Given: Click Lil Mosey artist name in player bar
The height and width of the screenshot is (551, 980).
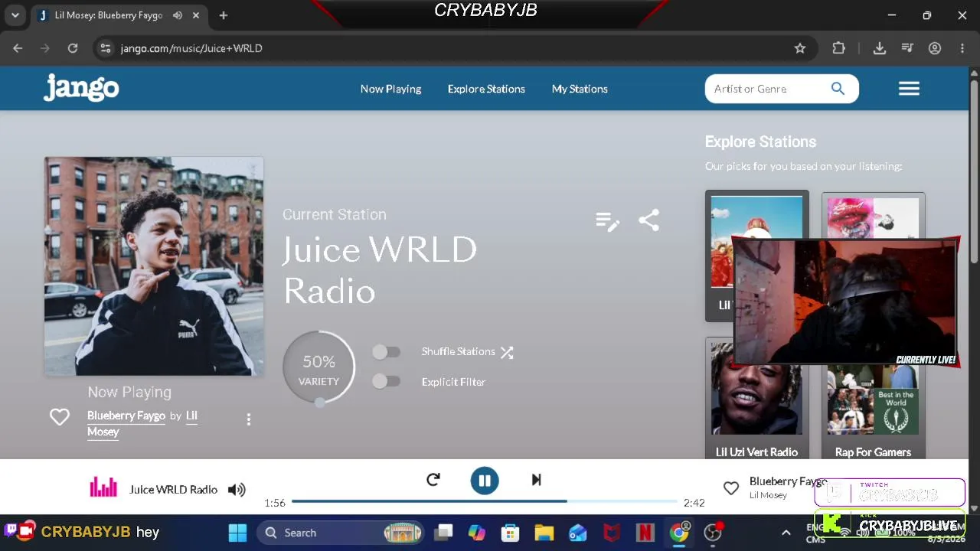Looking at the screenshot, I should 768,495.
